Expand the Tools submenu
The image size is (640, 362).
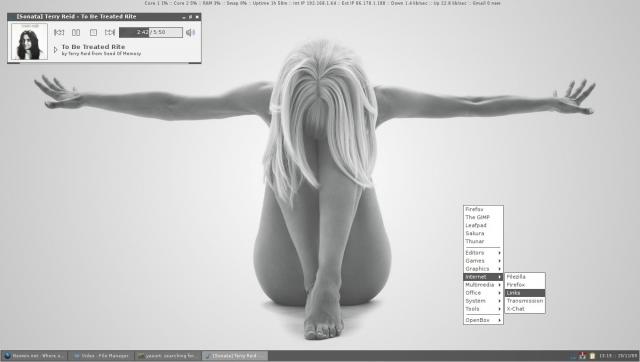pos(483,309)
